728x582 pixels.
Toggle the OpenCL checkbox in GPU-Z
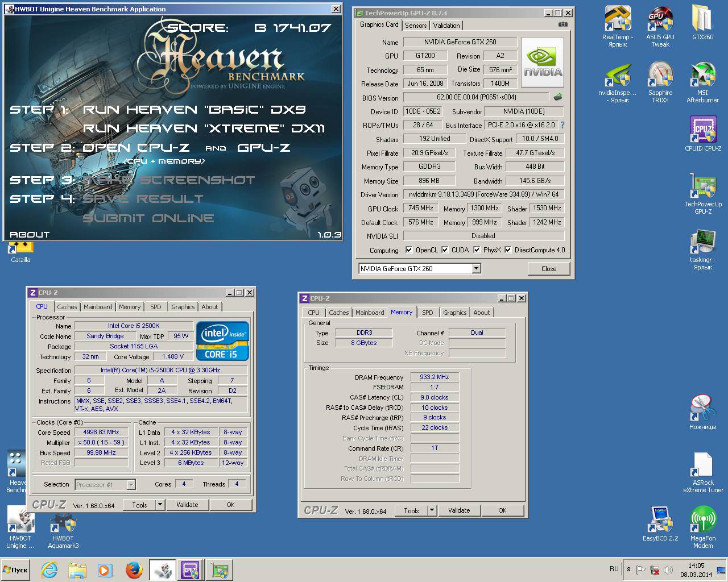pos(408,250)
